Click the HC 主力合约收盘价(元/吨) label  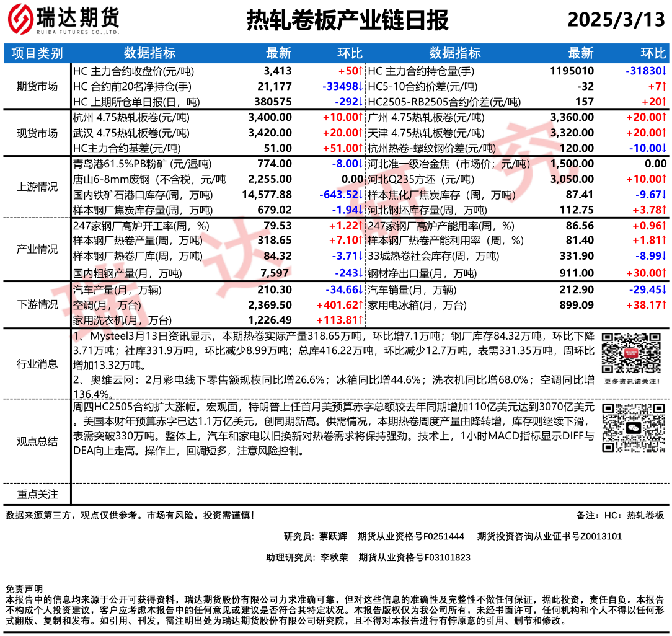(133, 71)
